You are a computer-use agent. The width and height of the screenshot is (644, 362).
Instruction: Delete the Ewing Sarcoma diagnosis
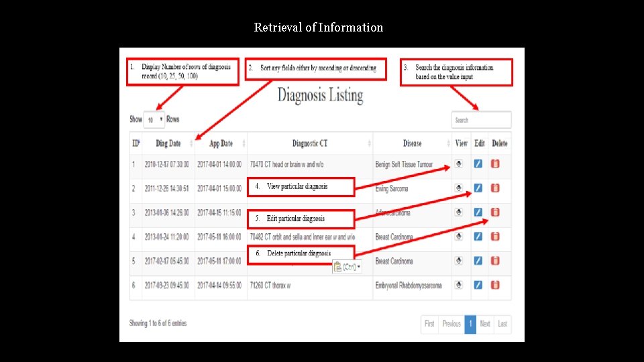(x=495, y=188)
